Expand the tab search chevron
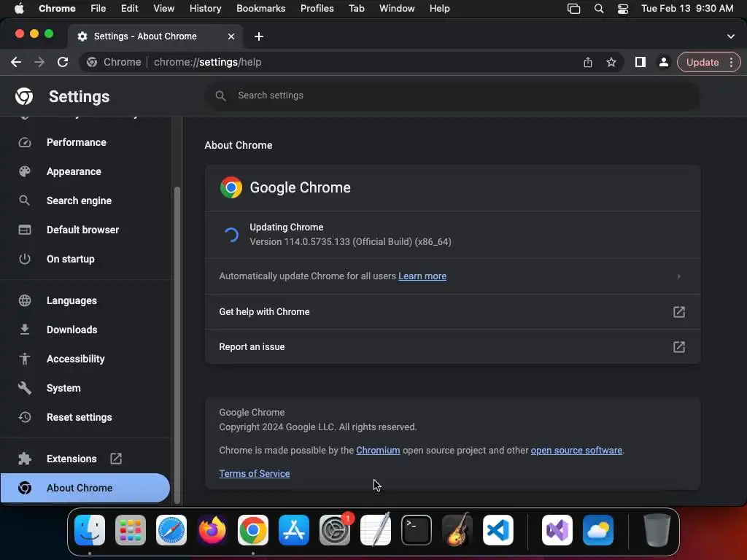 (731, 36)
